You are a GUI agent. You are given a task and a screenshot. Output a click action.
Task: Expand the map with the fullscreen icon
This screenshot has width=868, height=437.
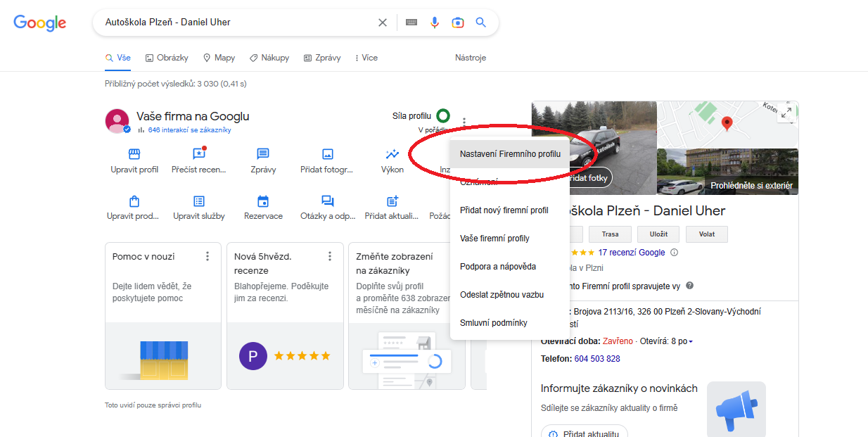[786, 113]
